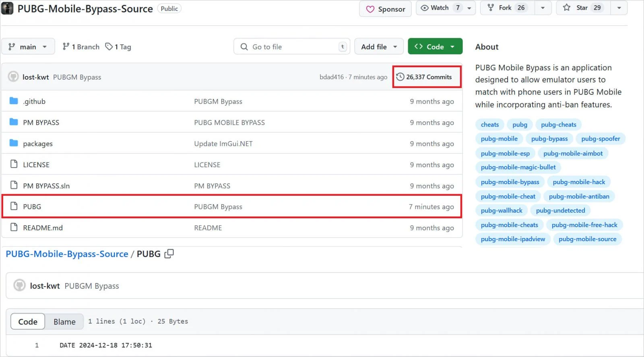Open the main branch selector dropdown
644x357 pixels.
(x=28, y=47)
